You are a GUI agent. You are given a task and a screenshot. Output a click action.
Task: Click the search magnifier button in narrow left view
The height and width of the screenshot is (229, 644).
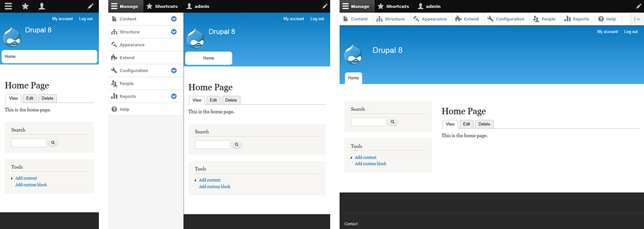point(54,143)
